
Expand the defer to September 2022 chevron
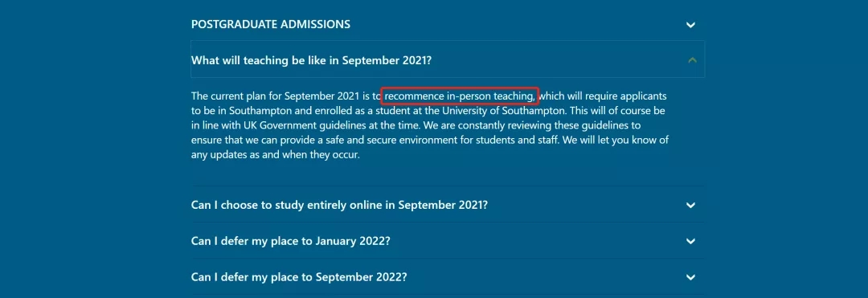click(690, 277)
